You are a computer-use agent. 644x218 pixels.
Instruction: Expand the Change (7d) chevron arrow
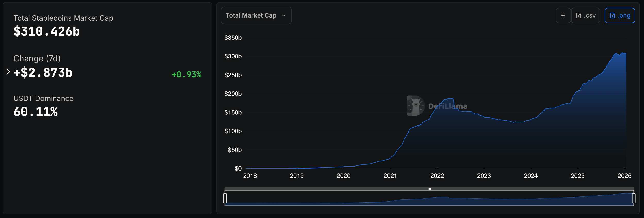point(8,72)
